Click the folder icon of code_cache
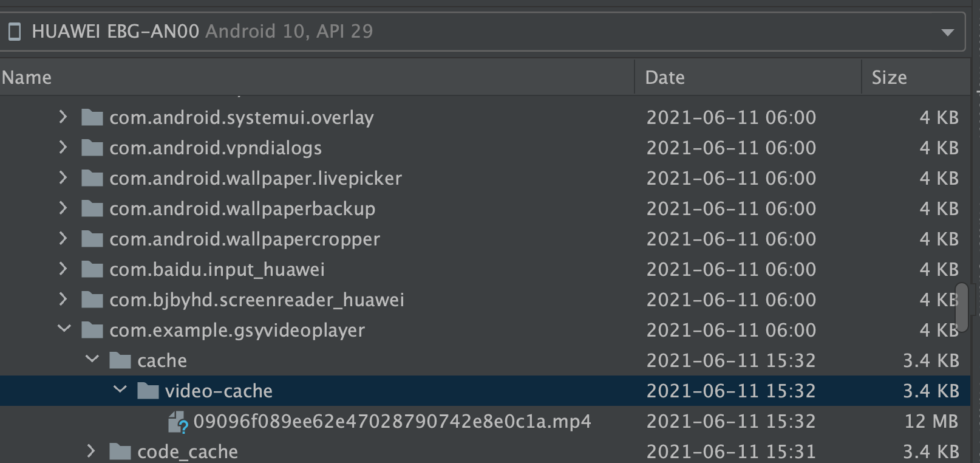 pyautogui.click(x=121, y=451)
